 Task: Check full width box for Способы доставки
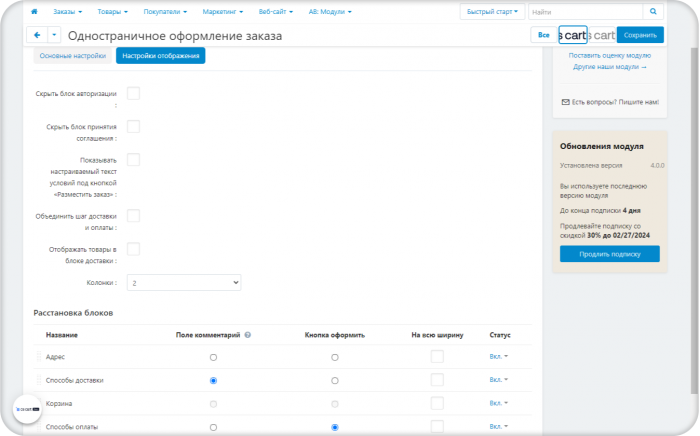pyautogui.click(x=437, y=380)
